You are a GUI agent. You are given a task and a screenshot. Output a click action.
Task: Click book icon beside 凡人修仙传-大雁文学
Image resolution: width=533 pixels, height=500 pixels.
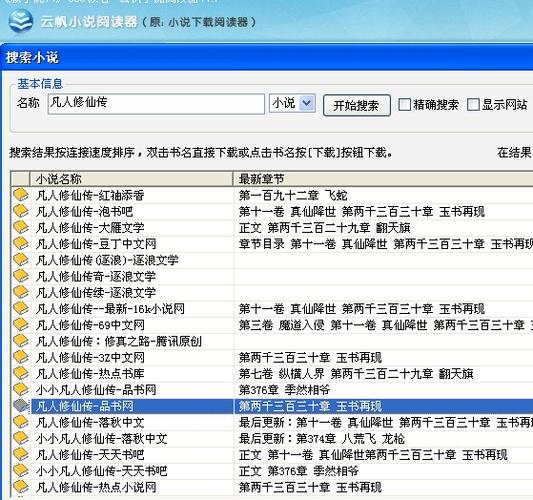21,227
